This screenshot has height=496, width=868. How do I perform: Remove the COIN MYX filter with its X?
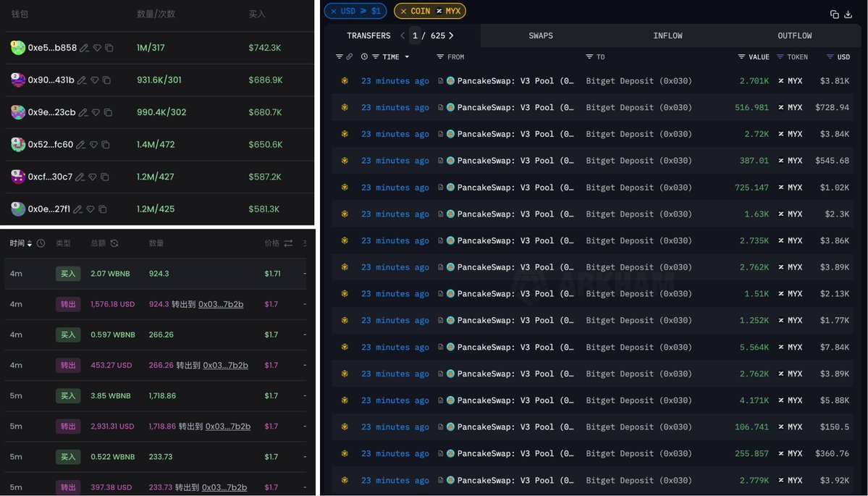coord(403,11)
